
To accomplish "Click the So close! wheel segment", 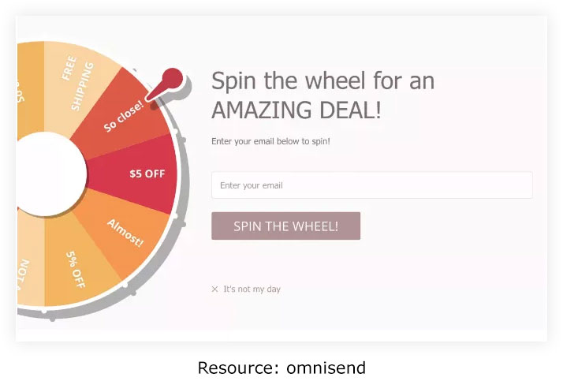I will 123,115.
